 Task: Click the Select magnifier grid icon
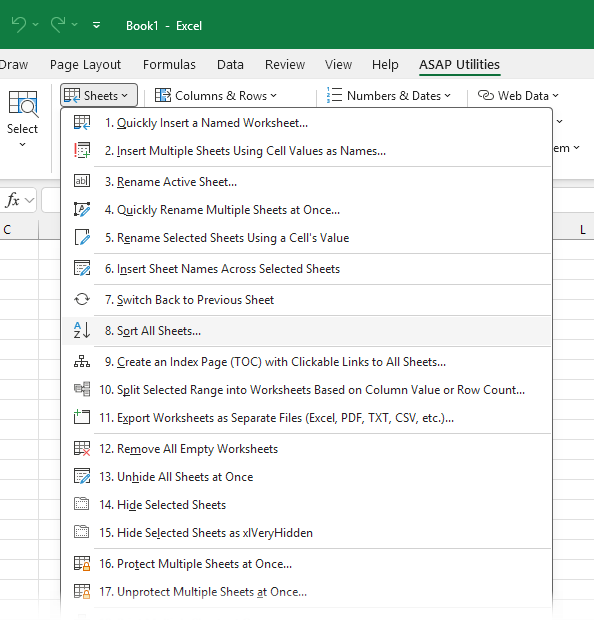click(x=23, y=104)
